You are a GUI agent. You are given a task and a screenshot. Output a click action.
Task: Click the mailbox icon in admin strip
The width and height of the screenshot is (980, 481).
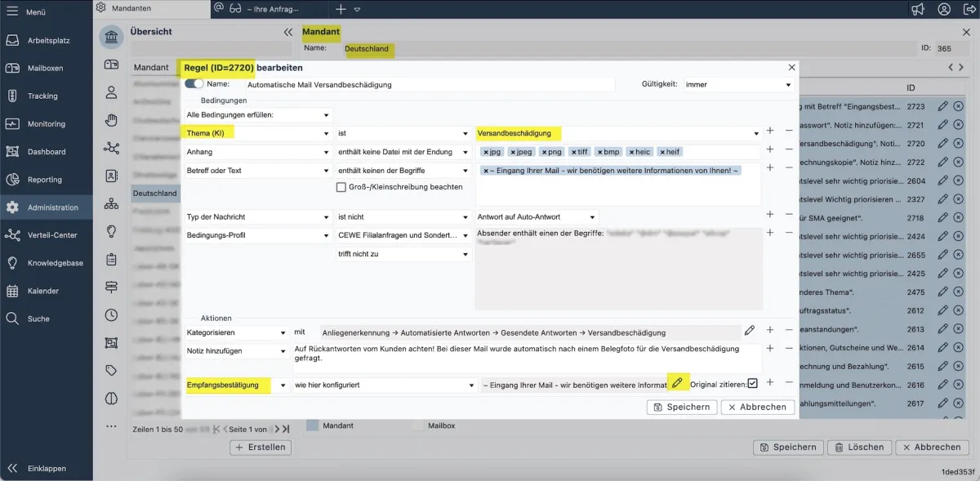(x=111, y=65)
